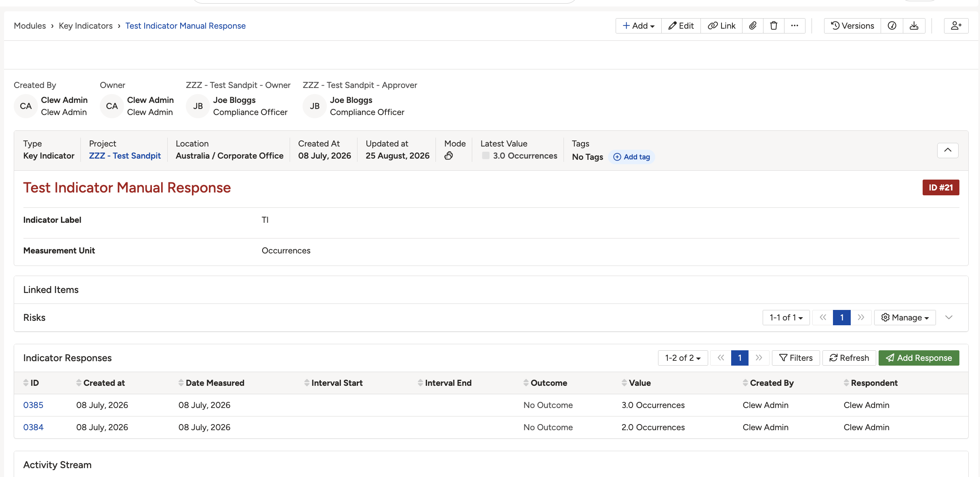
Task: Go to next page of Indicator Responses
Action: (759, 358)
